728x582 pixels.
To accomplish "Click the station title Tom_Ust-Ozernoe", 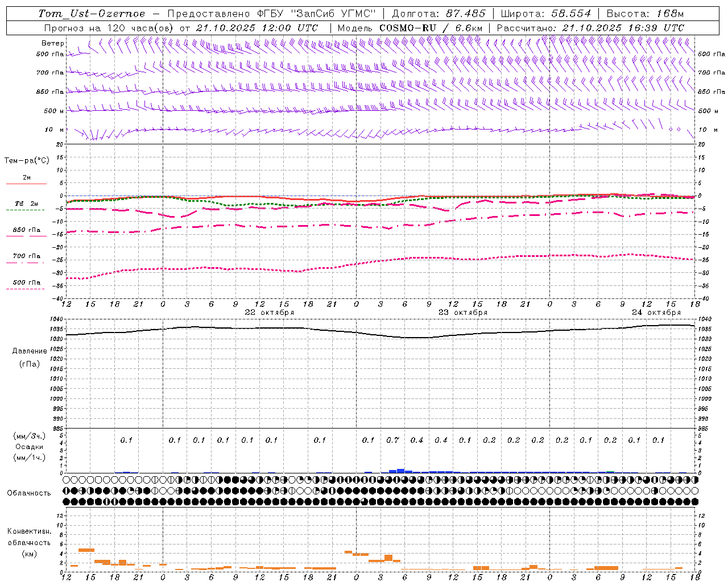I will tap(92, 14).
